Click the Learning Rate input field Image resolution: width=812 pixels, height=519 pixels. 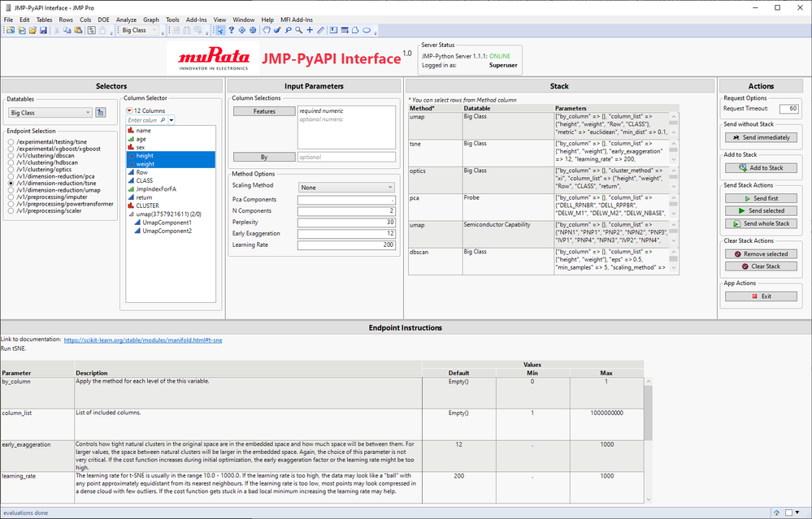pyautogui.click(x=346, y=244)
